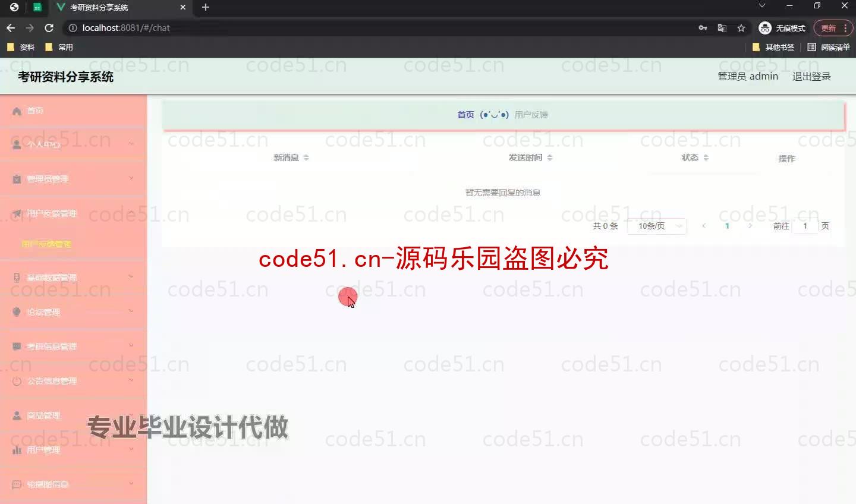Click the previous page arrow in pagination
Screen dimensions: 856x504
coord(704,226)
